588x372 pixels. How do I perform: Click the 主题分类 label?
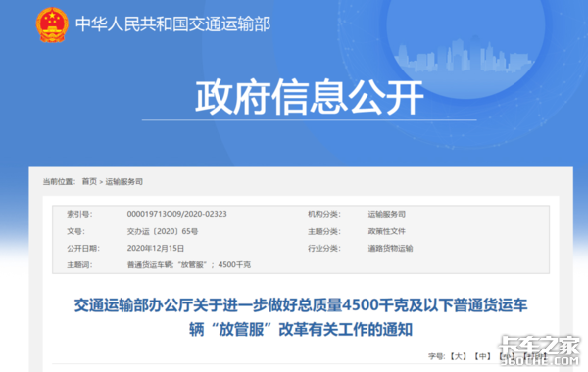[324, 231]
